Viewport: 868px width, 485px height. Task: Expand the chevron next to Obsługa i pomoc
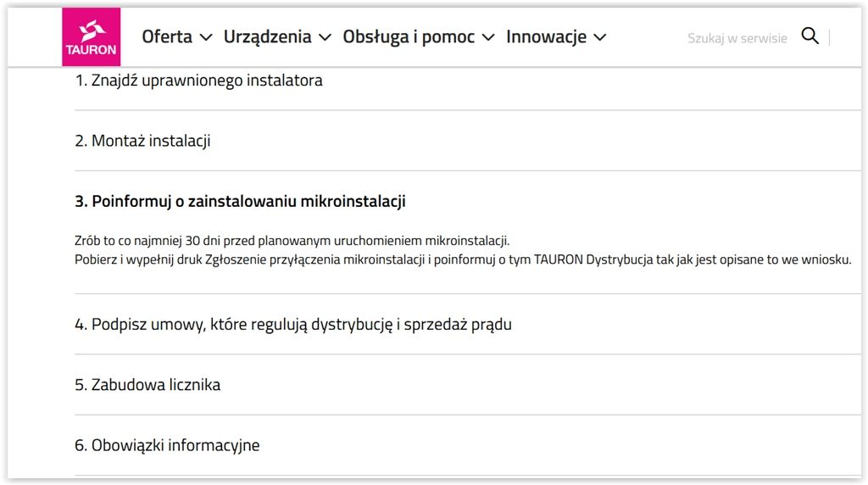(487, 37)
